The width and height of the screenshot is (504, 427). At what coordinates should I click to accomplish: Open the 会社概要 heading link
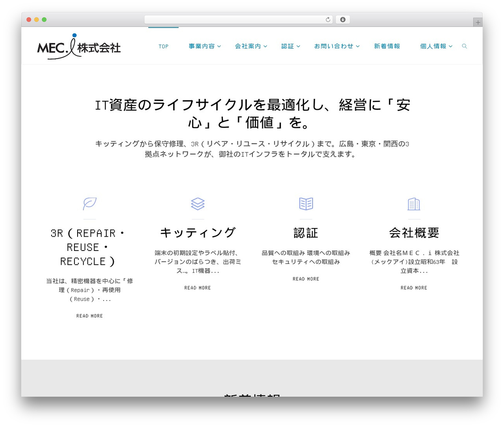pos(414,233)
